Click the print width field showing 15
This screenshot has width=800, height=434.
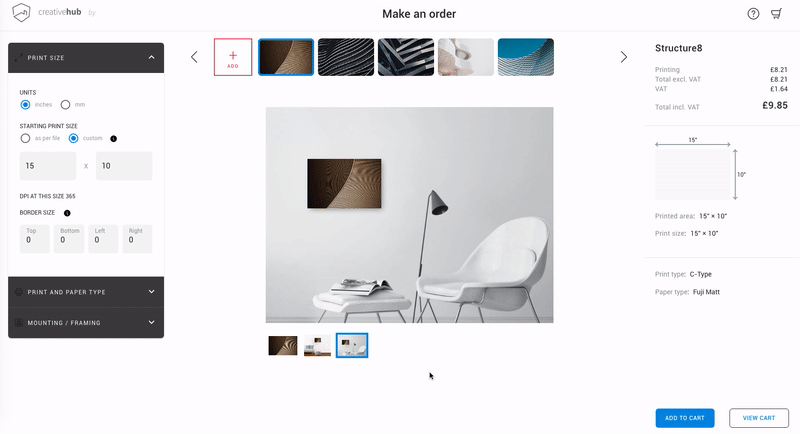tap(47, 166)
